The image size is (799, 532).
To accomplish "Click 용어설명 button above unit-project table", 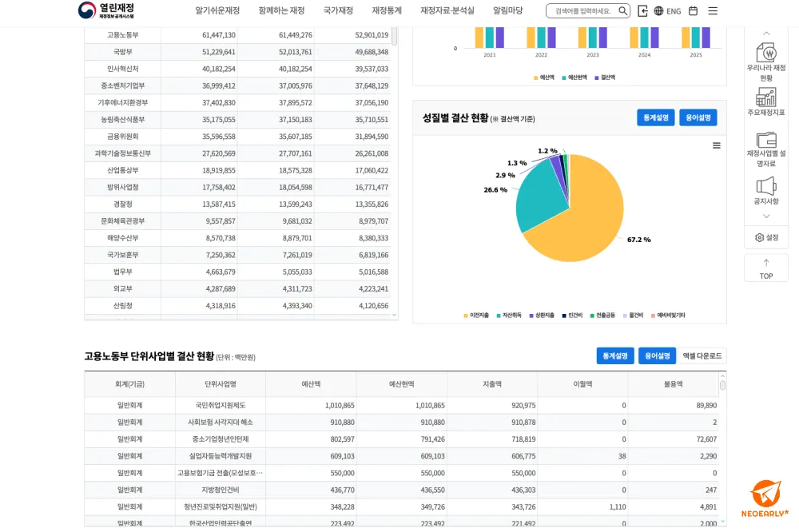I will [x=657, y=355].
